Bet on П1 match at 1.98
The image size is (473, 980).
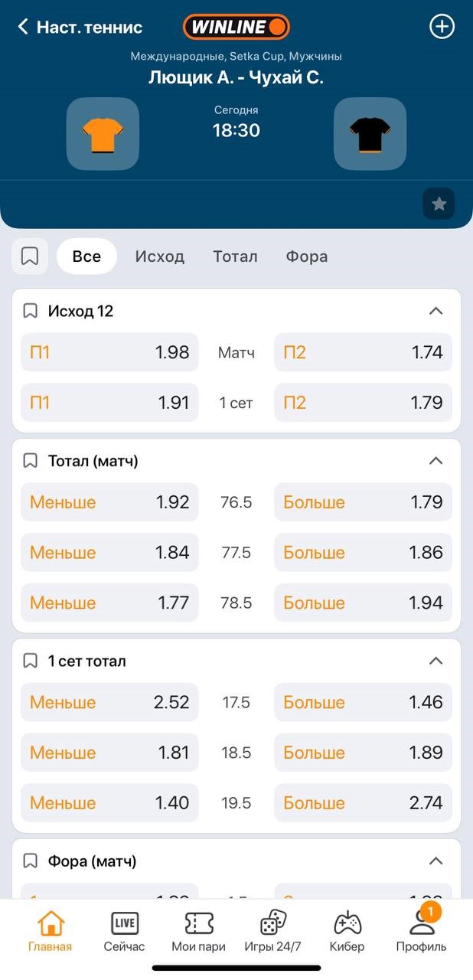coord(109,353)
